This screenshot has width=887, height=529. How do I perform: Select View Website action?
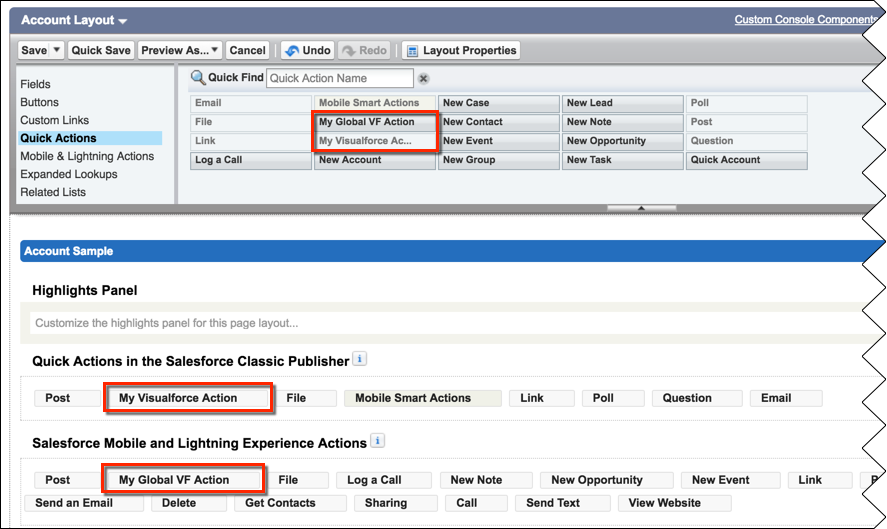pyautogui.click(x=675, y=503)
